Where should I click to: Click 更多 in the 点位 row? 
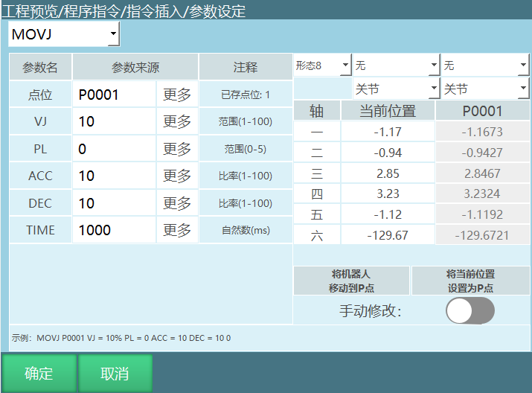pos(177,95)
